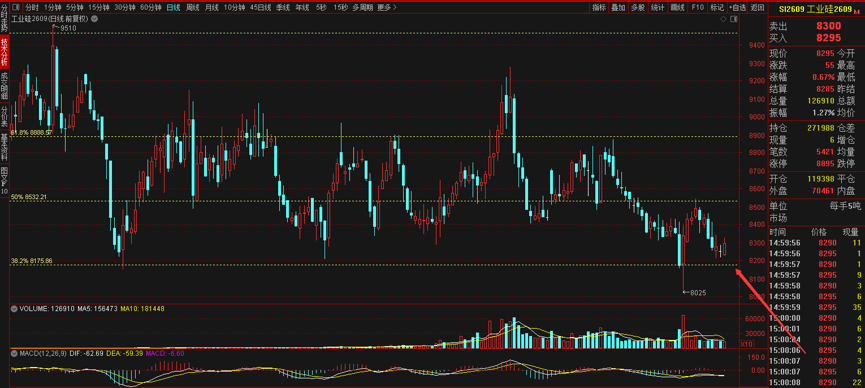This screenshot has height=388, width=865.
Task: Open 基本资料 sidebar tab
Action: pos(4,147)
